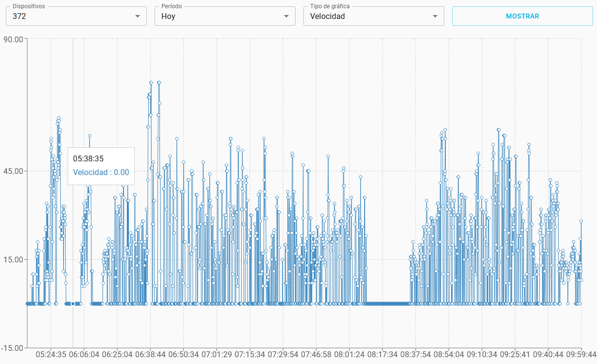
Task: Click the tooltip time 05:38:35
Action: pos(88,158)
